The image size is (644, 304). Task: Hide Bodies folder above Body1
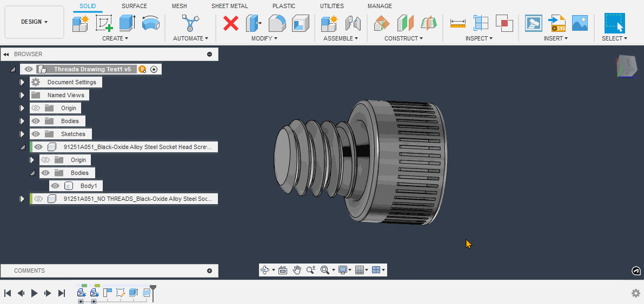(45, 173)
